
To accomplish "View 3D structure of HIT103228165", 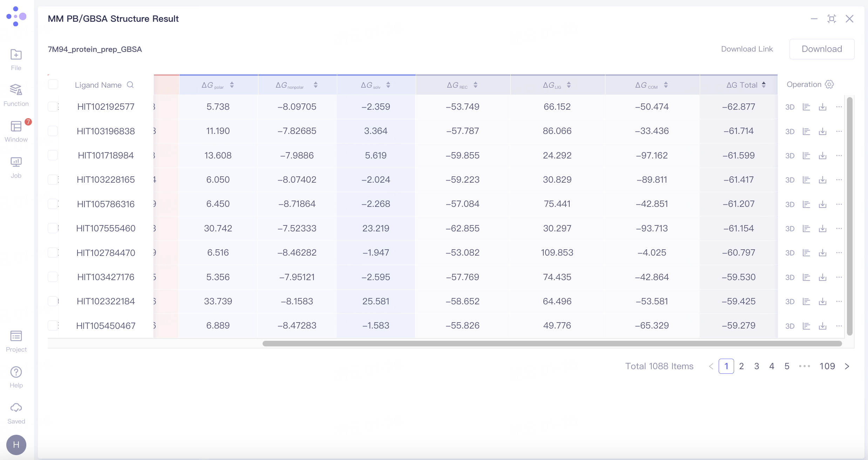I will (x=790, y=180).
